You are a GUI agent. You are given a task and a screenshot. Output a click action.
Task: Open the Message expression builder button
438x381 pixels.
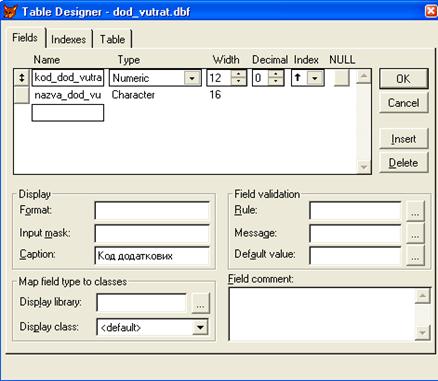pos(415,233)
